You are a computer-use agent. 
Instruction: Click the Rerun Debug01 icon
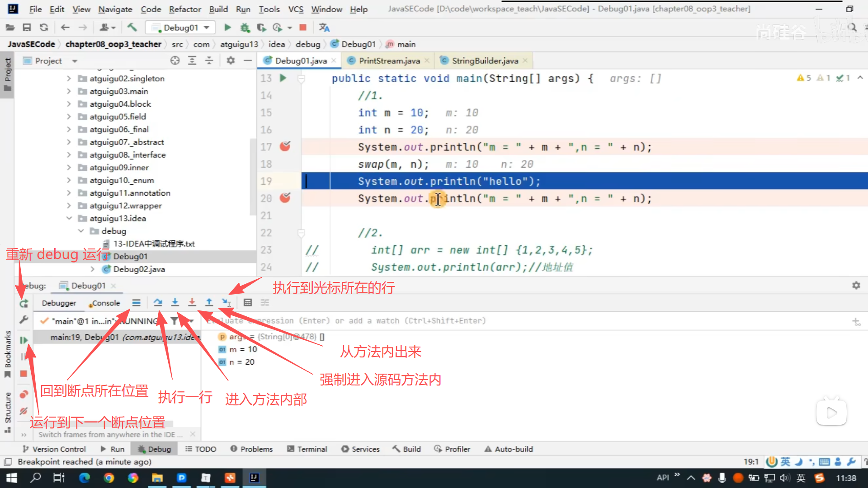pyautogui.click(x=24, y=304)
